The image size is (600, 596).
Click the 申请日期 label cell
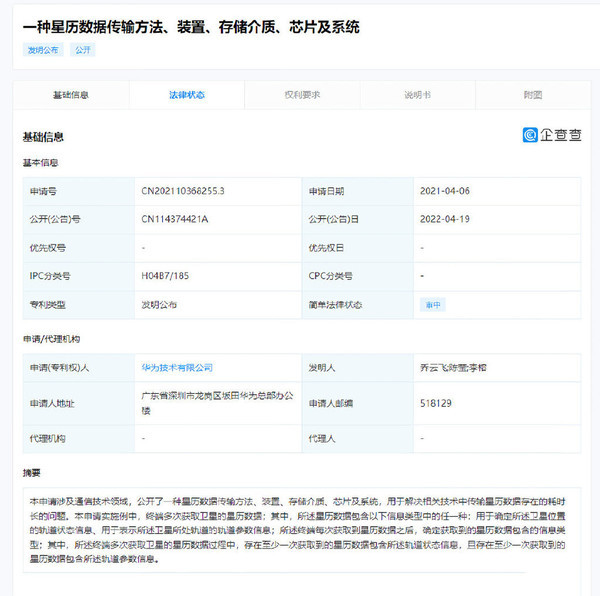point(357,191)
